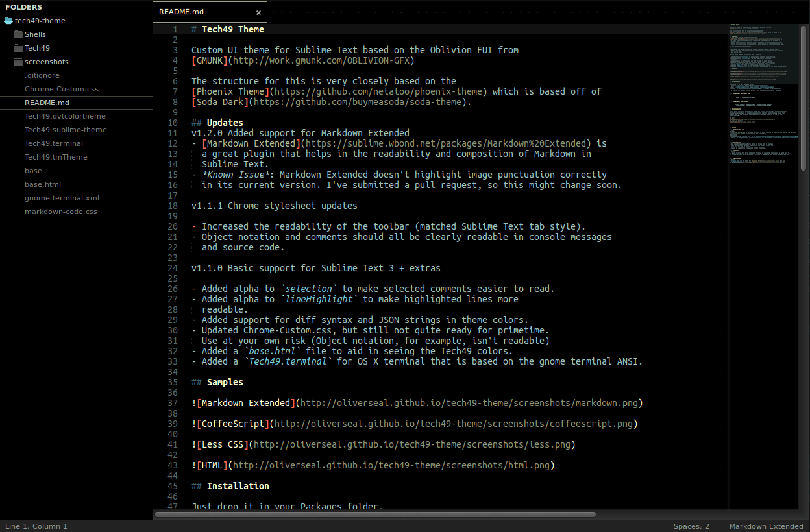Screen dimensions: 810x532
Task: Click 'v1.1.0 Basic support' line
Action: (x=316, y=268)
